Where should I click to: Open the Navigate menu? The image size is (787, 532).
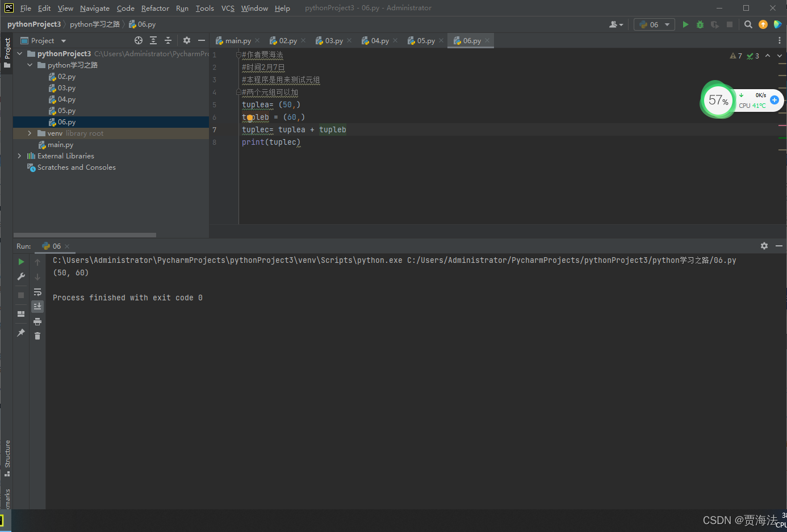tap(95, 8)
